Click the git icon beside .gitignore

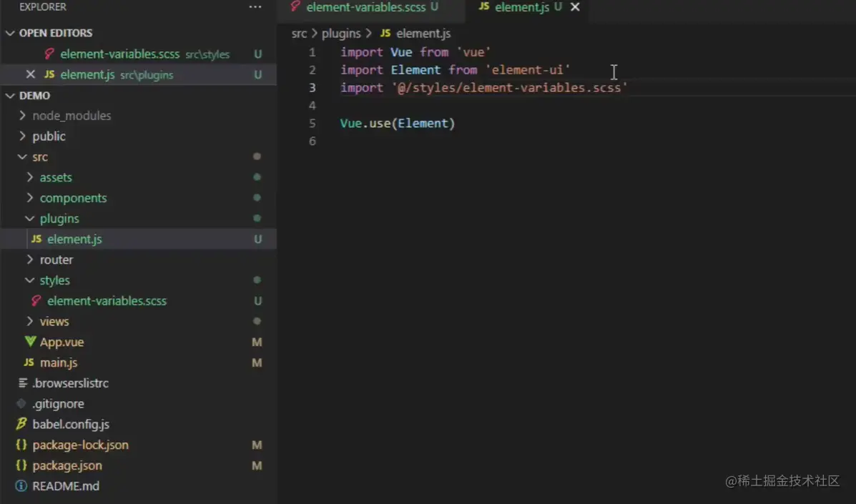coord(21,404)
